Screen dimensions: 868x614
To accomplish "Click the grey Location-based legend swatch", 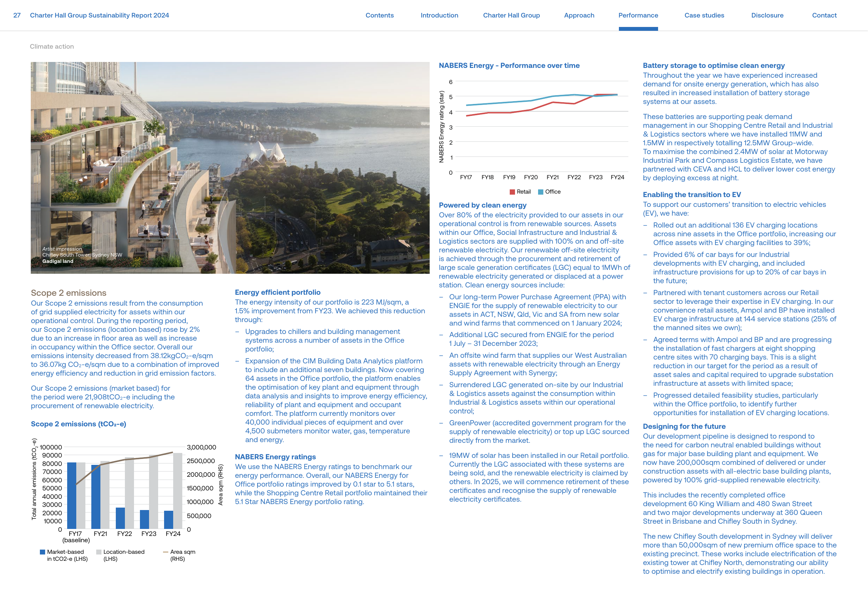I will pos(99,552).
